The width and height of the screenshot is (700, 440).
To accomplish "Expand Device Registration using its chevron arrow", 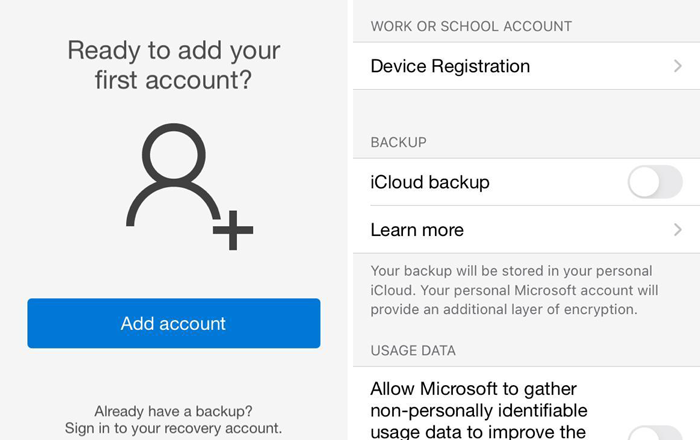I will pos(677,66).
